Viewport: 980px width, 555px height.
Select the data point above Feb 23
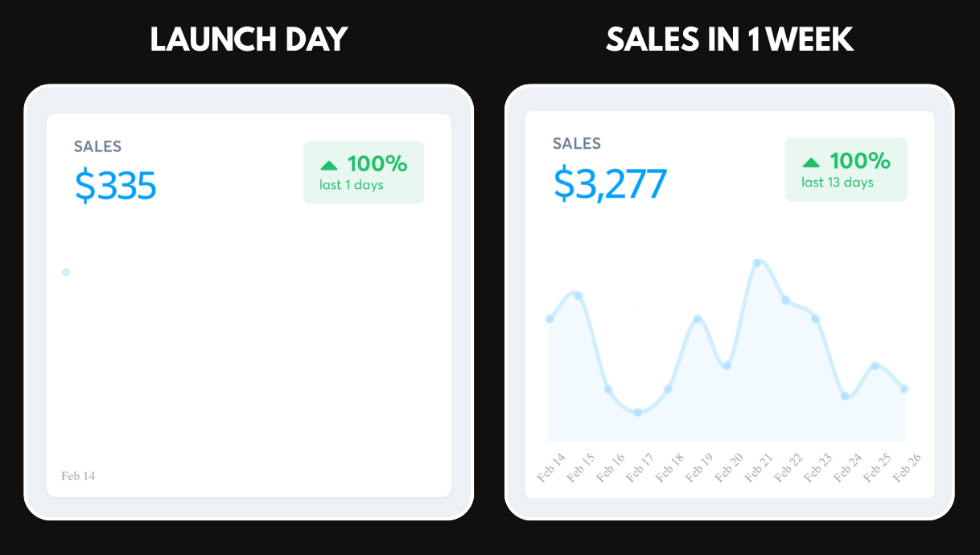pyautogui.click(x=815, y=319)
